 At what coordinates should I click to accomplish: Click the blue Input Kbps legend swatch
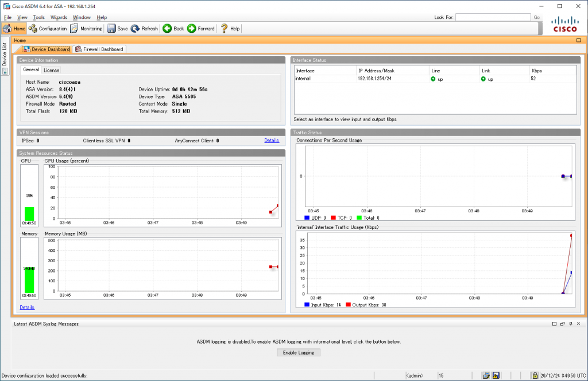307,305
